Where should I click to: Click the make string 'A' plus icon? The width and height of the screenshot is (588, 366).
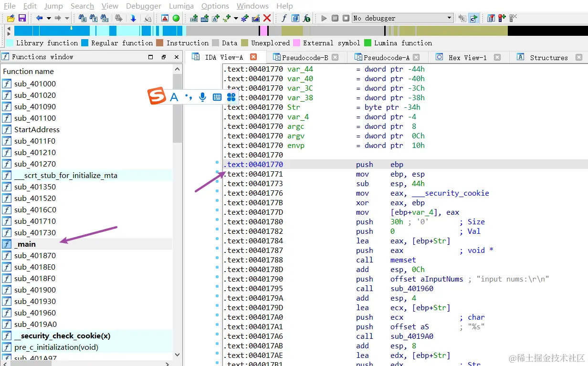[x=216, y=18]
